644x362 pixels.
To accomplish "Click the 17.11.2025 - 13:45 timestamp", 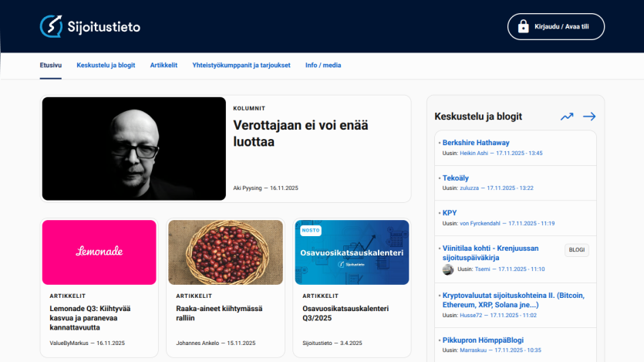I will [x=519, y=154].
